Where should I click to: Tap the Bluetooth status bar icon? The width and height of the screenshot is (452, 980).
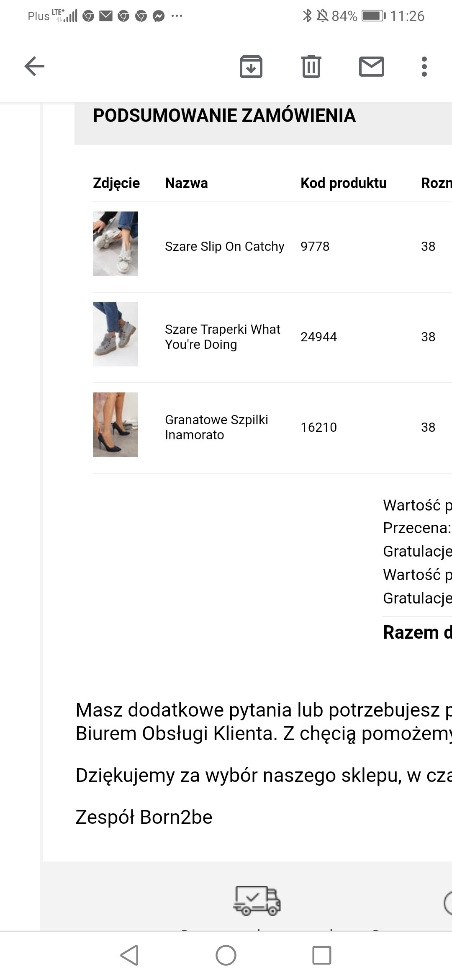click(x=307, y=16)
